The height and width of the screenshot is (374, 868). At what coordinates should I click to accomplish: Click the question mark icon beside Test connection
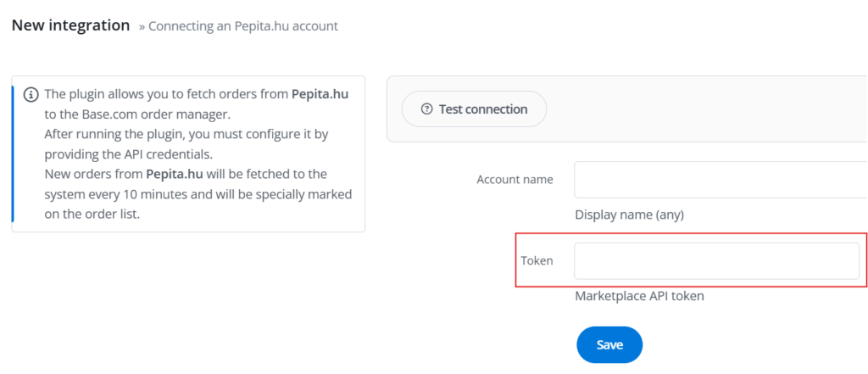pyautogui.click(x=426, y=109)
